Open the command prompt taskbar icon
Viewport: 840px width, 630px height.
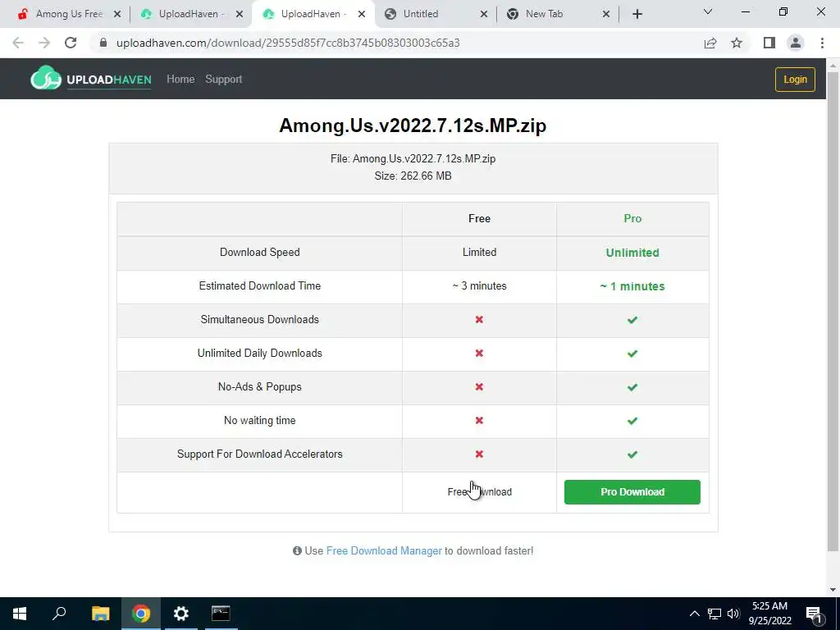pos(221,614)
